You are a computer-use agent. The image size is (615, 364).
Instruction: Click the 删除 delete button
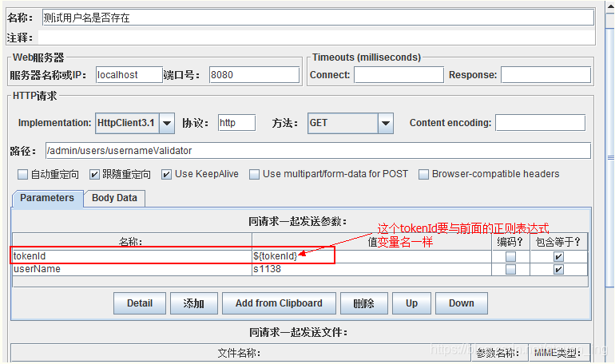[x=364, y=303]
